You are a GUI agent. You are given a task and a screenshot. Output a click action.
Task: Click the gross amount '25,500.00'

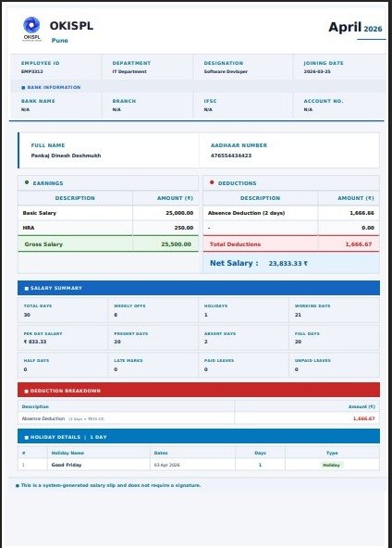tap(177, 244)
